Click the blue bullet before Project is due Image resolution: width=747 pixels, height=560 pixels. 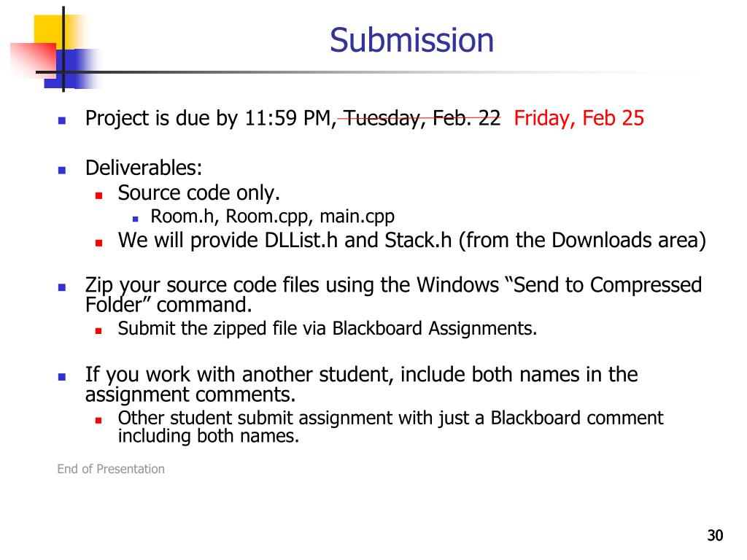tap(62, 120)
